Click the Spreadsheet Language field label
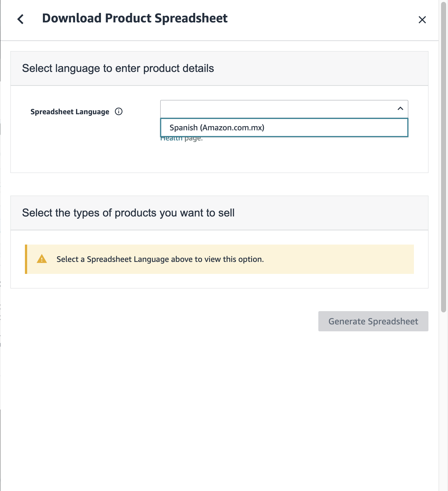Image resolution: width=448 pixels, height=491 pixels. [x=70, y=112]
